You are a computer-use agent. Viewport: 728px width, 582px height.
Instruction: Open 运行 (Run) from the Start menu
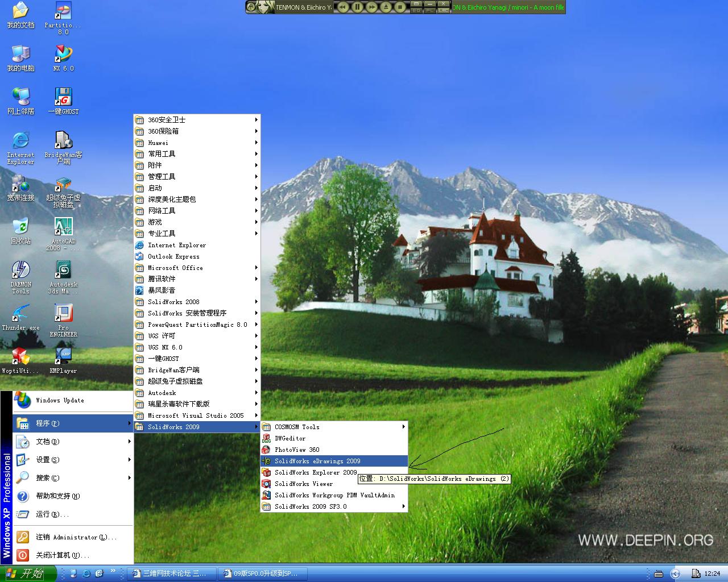73,514
